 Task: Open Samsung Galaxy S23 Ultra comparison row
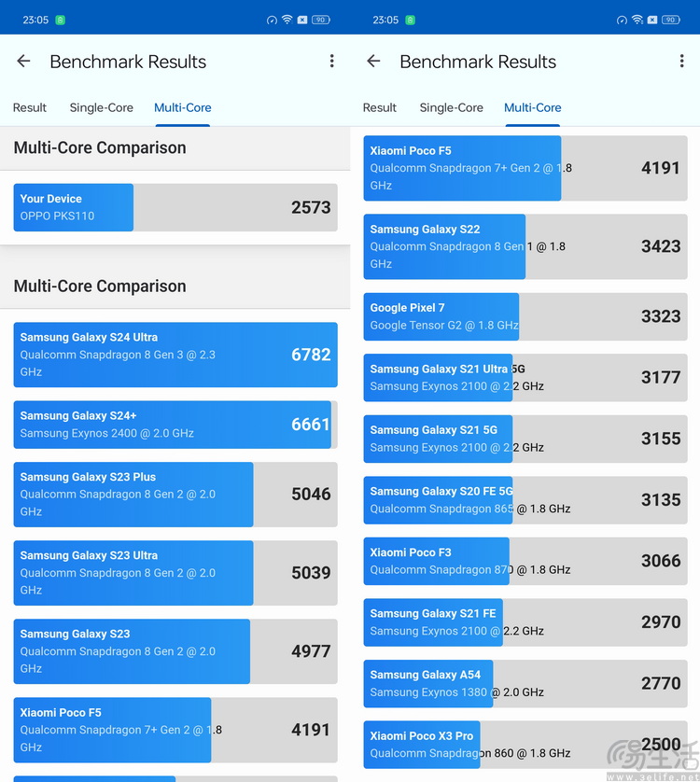[x=175, y=572]
